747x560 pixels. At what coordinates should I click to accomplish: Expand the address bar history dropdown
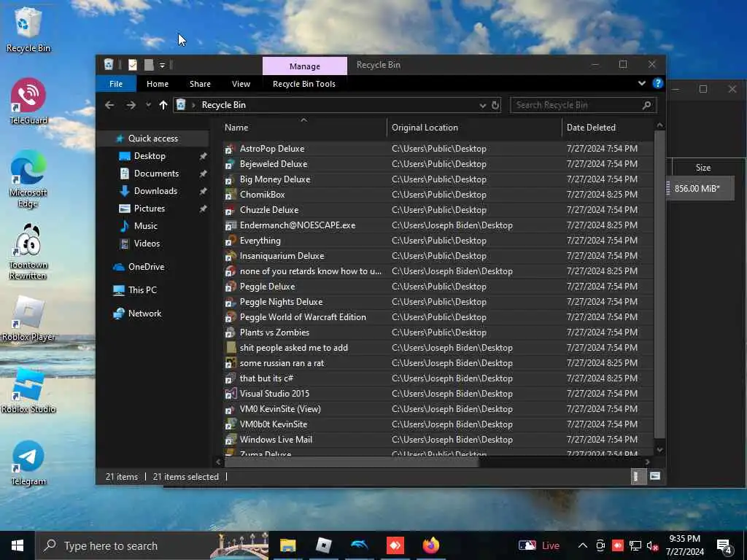(x=483, y=105)
